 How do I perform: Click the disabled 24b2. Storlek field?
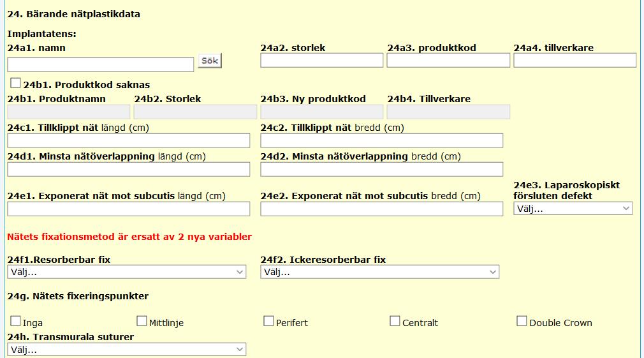point(195,112)
